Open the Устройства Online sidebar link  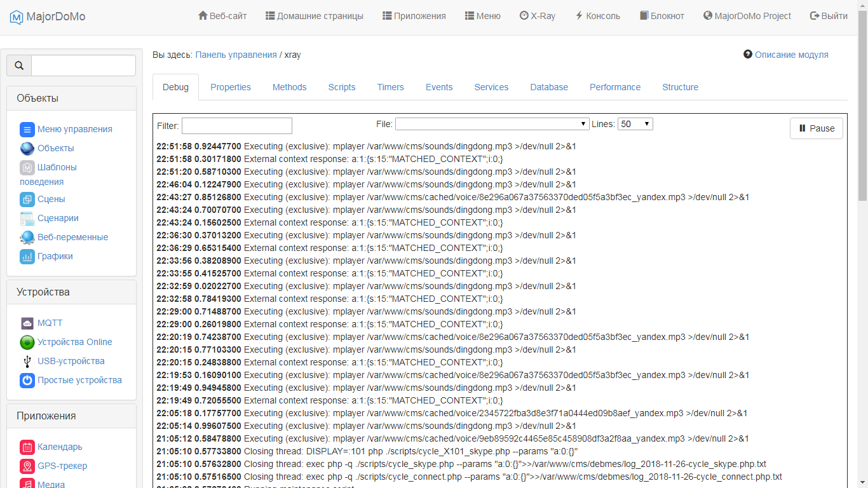point(75,342)
